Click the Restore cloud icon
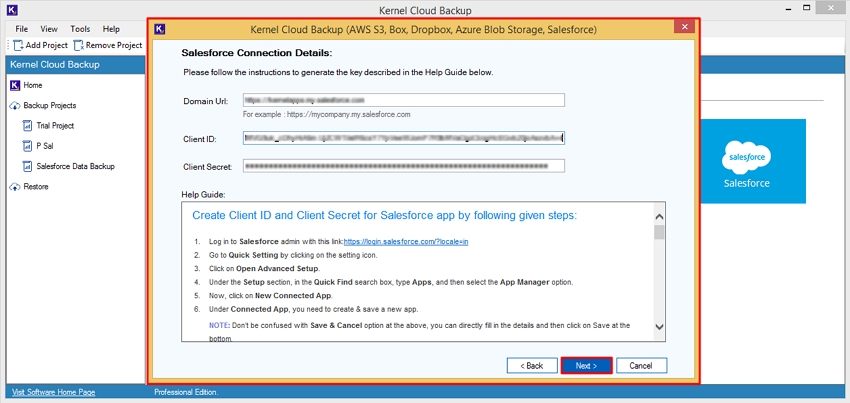Screen dimensions: 850x403 click(x=15, y=187)
